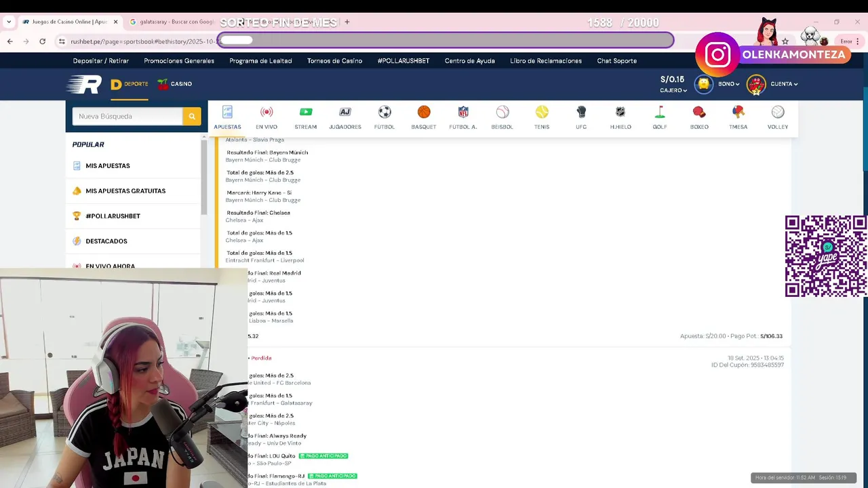Viewport: 868px width, 488px height.
Task: Expand the Cuenta dropdown
Action: [784, 84]
